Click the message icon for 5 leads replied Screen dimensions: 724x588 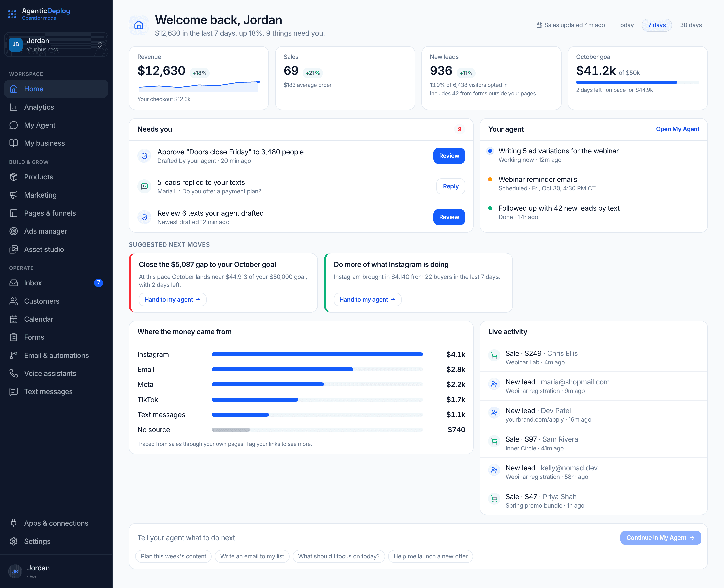tap(144, 187)
